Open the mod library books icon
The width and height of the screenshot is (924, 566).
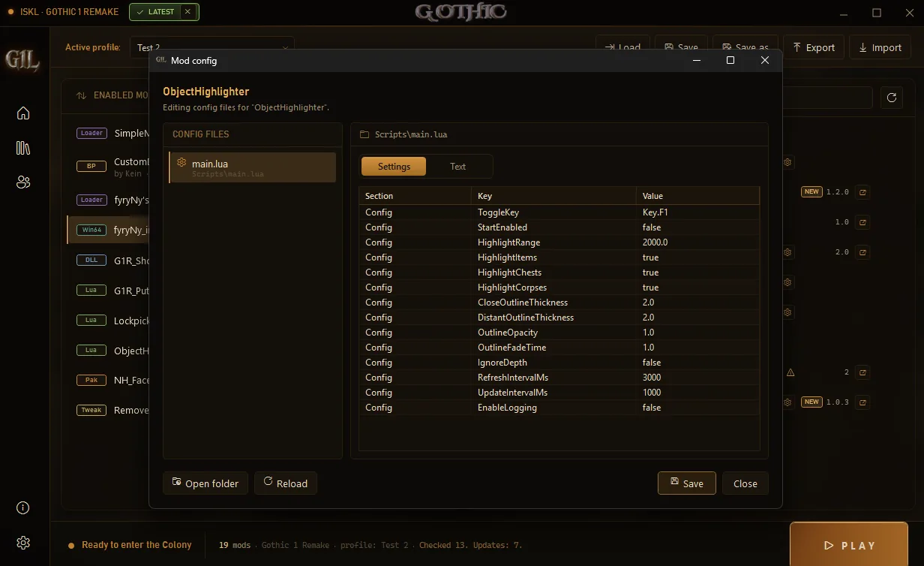23,148
